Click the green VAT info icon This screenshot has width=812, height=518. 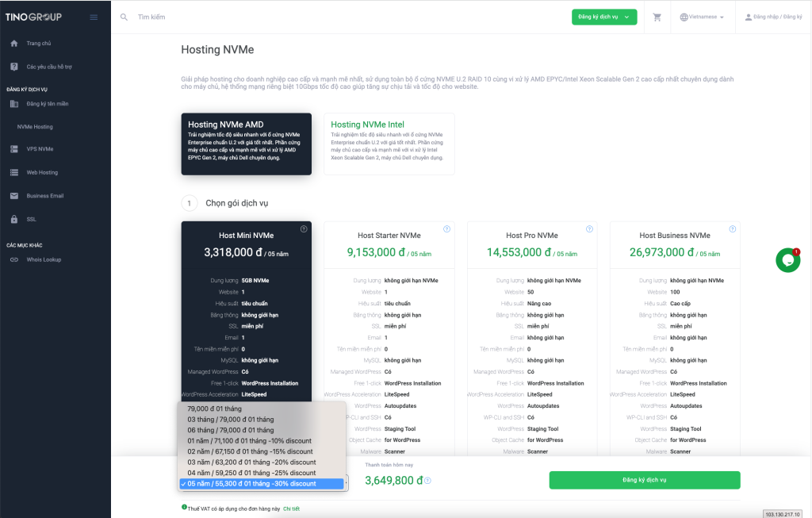point(184,507)
